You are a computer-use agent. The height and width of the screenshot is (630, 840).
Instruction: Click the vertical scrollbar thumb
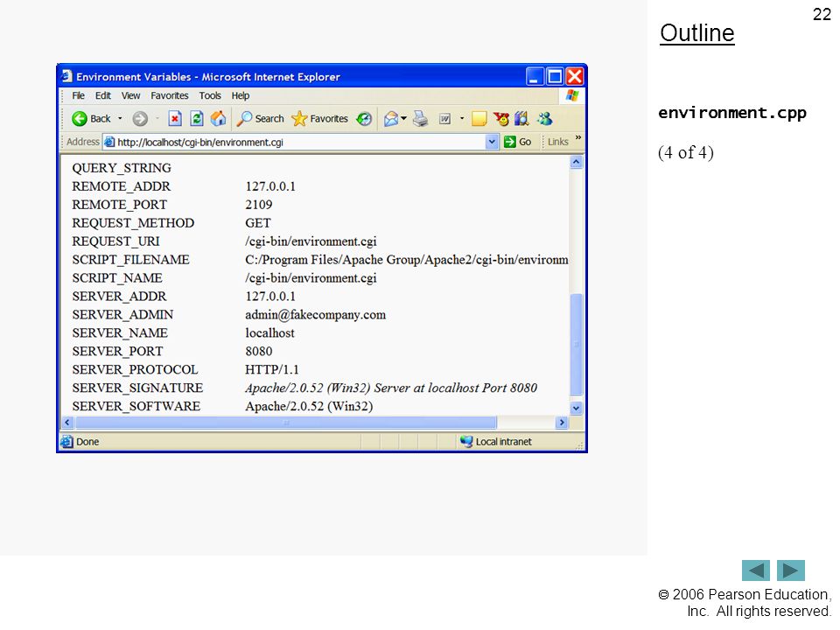pyautogui.click(x=576, y=345)
